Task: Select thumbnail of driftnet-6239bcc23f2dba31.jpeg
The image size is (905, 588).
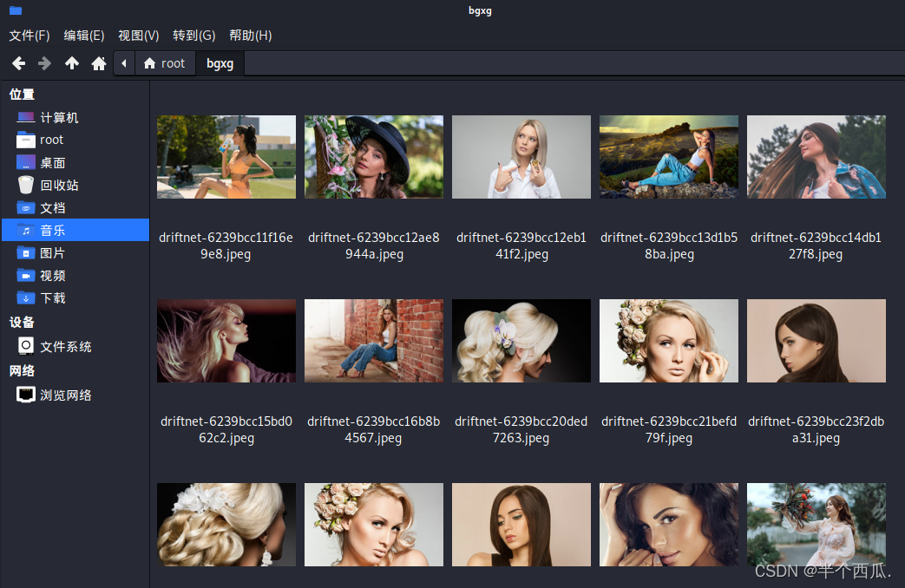Action: click(x=816, y=341)
